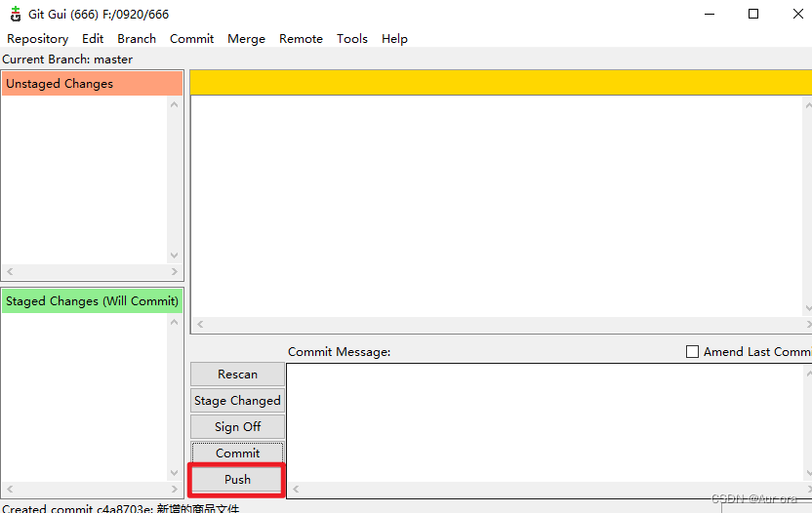Click the Unstaged Changes scroll right arrow
This screenshot has width=812, height=513.
pyautogui.click(x=174, y=271)
